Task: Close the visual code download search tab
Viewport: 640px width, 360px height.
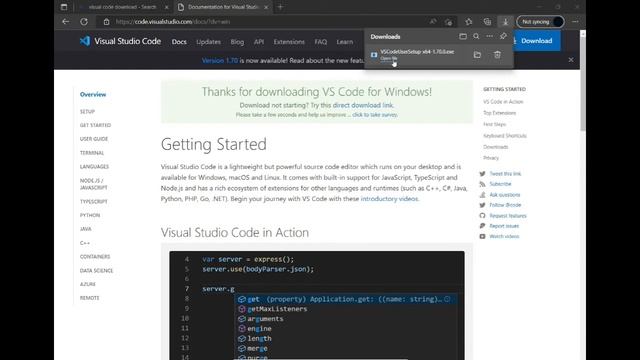Action: (166, 7)
